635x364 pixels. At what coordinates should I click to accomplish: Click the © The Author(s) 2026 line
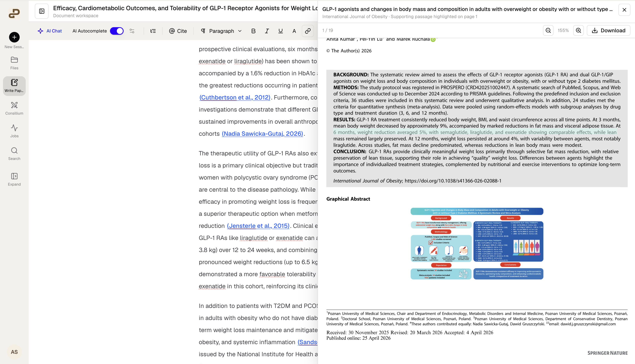tap(349, 51)
